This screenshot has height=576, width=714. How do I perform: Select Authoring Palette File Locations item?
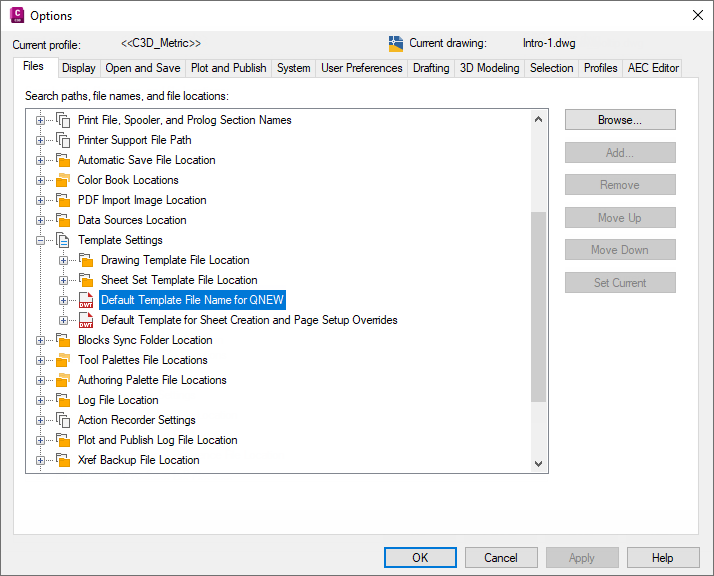(152, 380)
